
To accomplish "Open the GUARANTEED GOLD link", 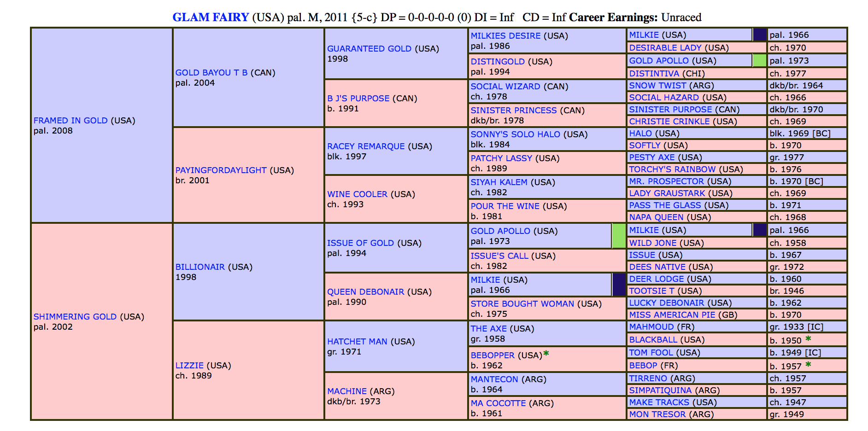I will click(x=369, y=49).
